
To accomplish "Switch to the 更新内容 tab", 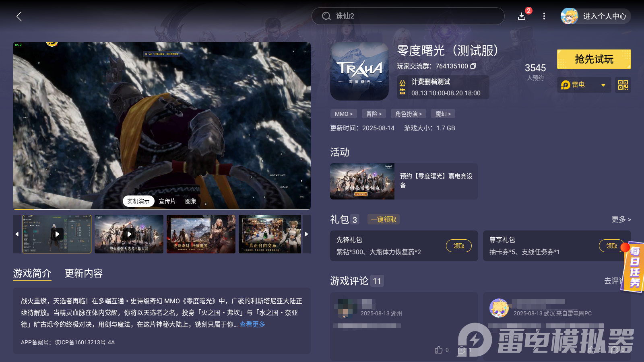I will coord(83,274).
